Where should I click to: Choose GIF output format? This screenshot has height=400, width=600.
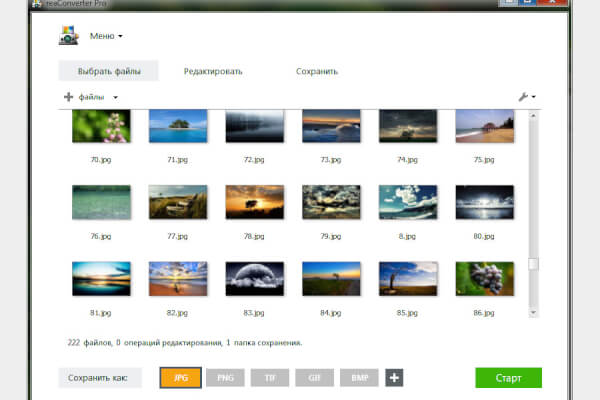click(x=315, y=378)
